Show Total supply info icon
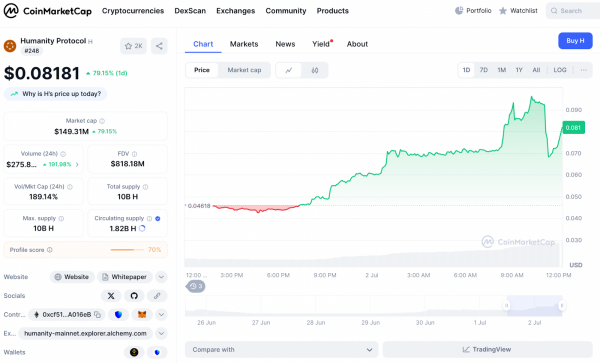 click(145, 187)
